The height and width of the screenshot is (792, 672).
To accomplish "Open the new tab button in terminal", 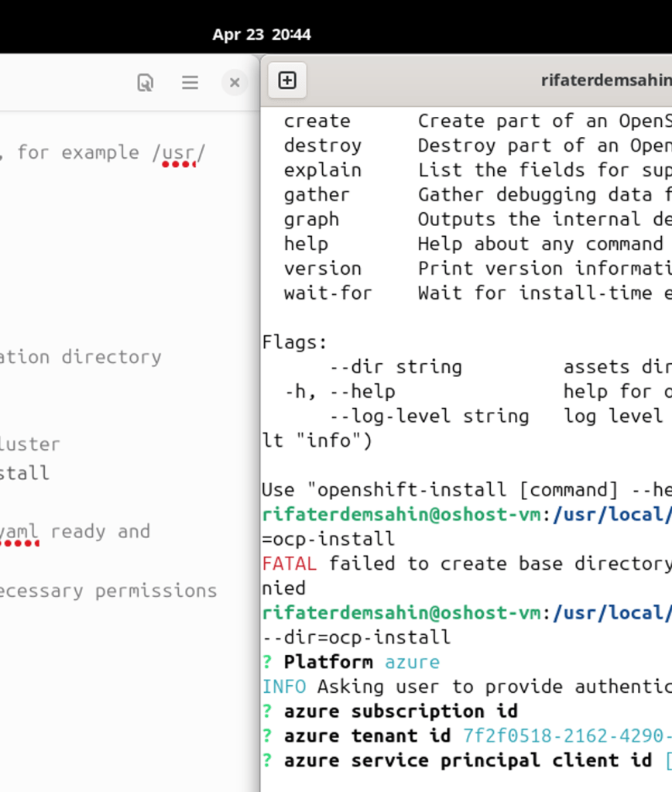I will (287, 81).
